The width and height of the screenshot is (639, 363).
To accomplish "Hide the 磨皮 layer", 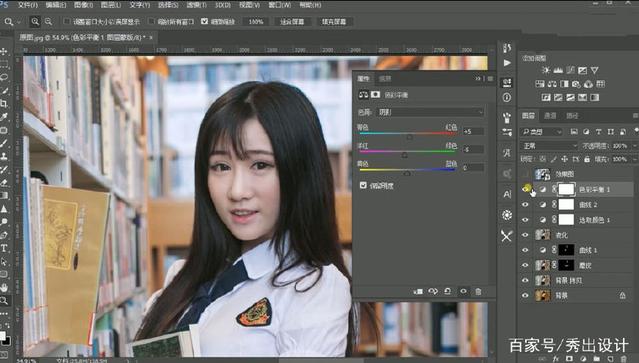I will pos(525,265).
